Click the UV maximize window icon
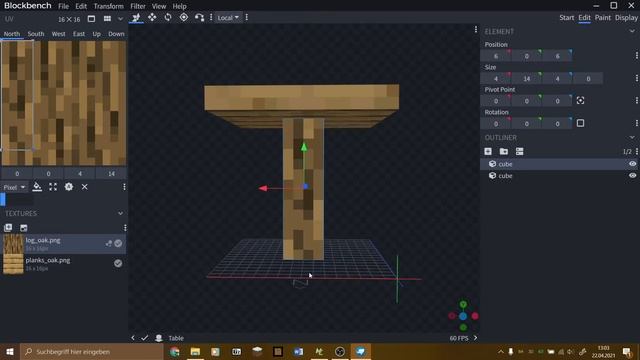 (x=91, y=19)
